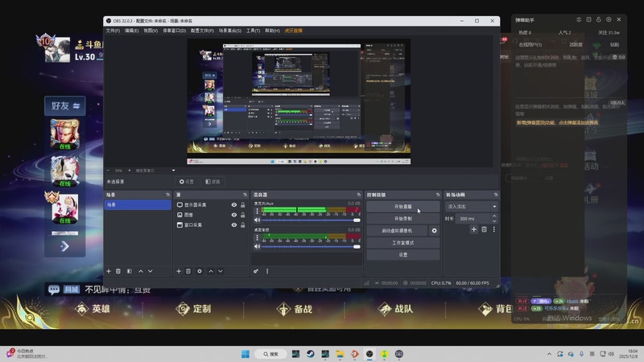Viewport: 644px width, 362px height.
Task: Move scene down with arrow icon
Action: 151,271
